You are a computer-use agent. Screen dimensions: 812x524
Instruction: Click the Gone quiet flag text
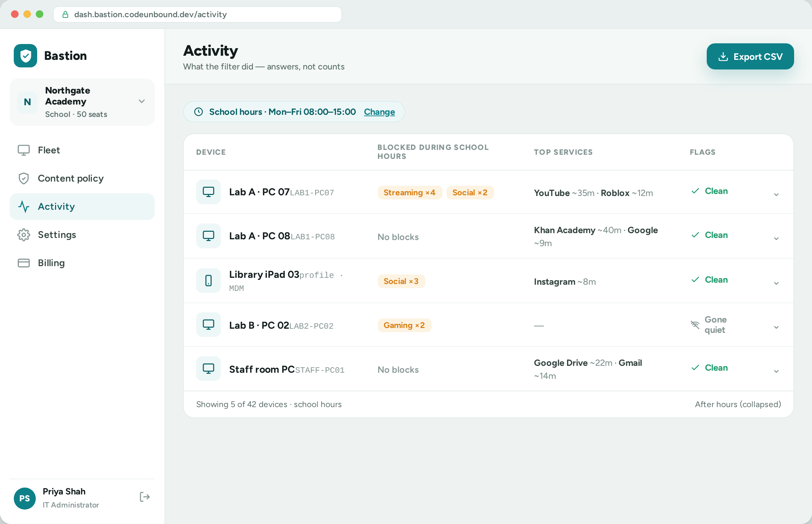tap(715, 325)
